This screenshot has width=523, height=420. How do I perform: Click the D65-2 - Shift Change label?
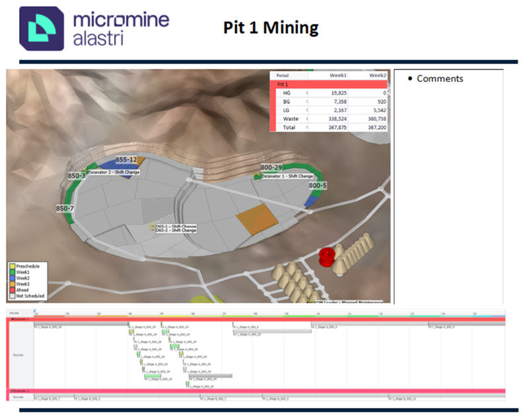176,230
